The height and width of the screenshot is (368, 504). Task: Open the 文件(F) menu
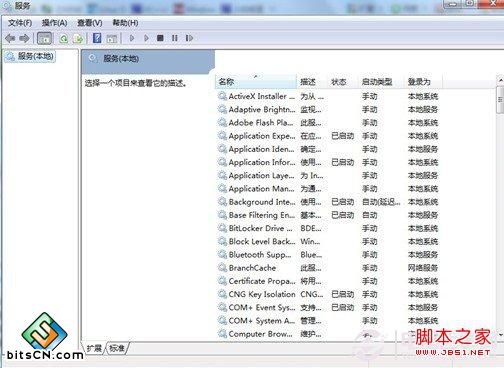click(x=20, y=23)
